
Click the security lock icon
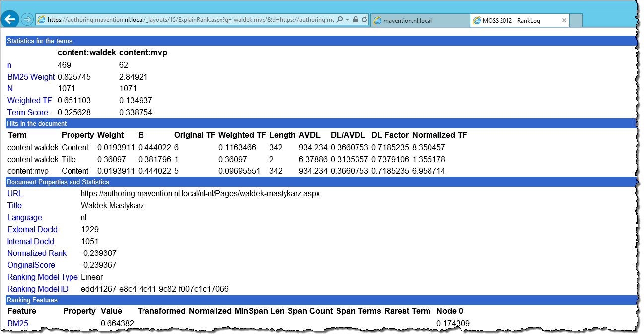tap(356, 20)
